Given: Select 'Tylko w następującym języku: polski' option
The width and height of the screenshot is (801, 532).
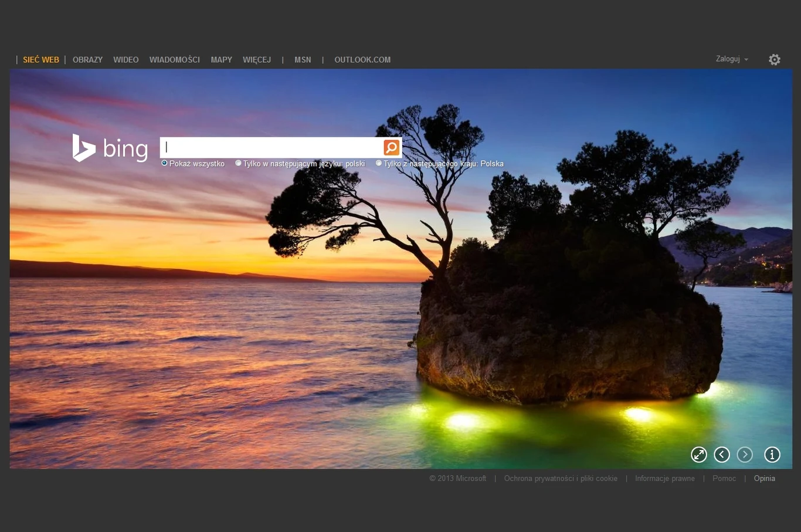Looking at the screenshot, I should click(x=239, y=163).
